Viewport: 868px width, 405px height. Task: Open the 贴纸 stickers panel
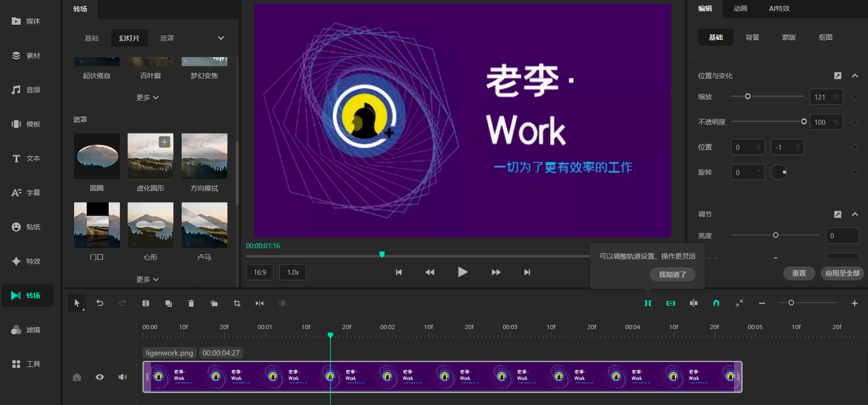click(26, 227)
